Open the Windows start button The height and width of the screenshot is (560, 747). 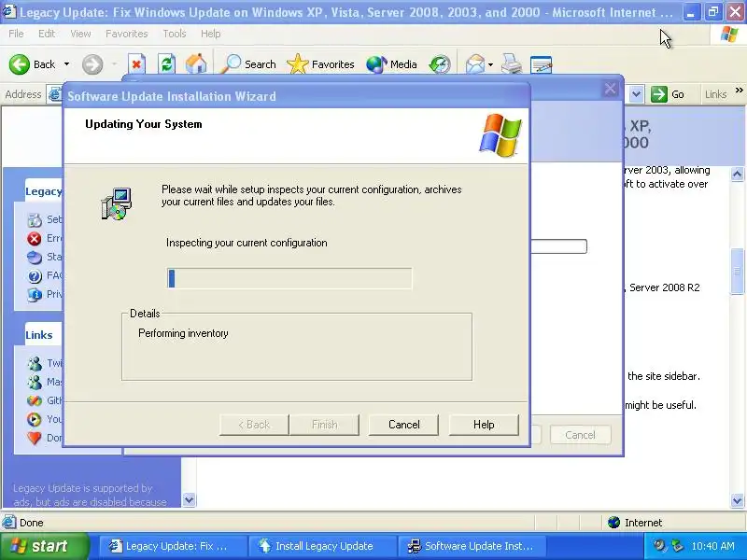coord(45,546)
